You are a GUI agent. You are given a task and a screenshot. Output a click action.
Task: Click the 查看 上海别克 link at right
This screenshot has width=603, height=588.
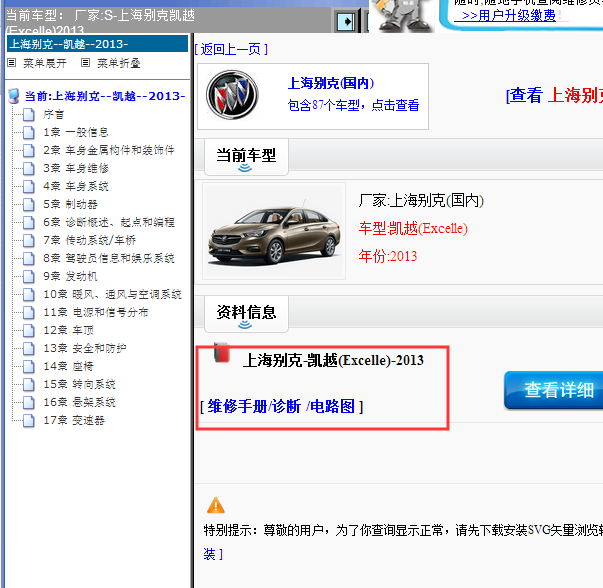tap(554, 95)
